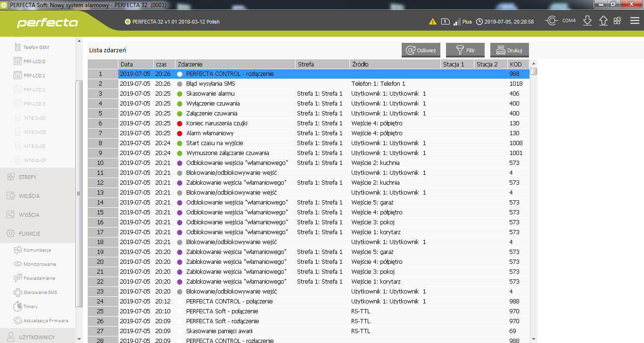Click the KOD column header
Image resolution: width=644 pixels, height=343 pixels.
point(519,64)
